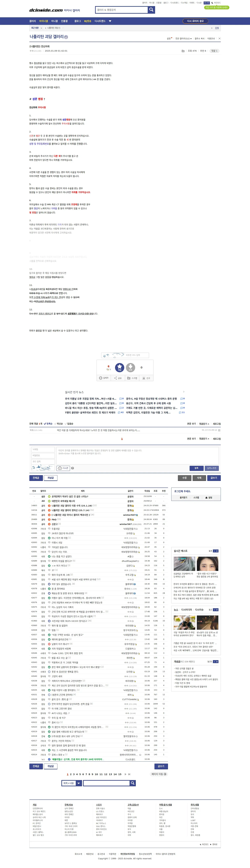
Task: Click 새로고침 in comment header
Action: pos(217,424)
